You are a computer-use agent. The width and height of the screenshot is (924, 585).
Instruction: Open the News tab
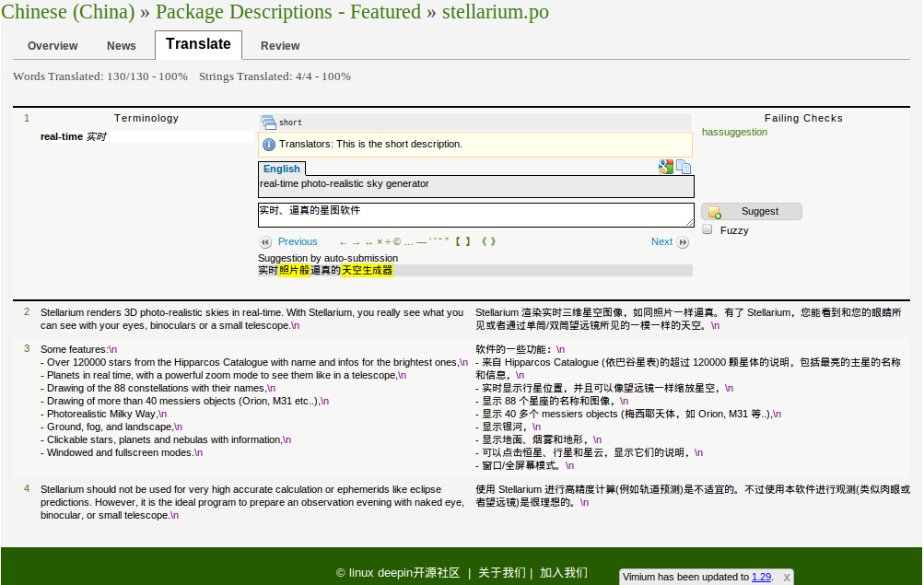[x=122, y=46]
